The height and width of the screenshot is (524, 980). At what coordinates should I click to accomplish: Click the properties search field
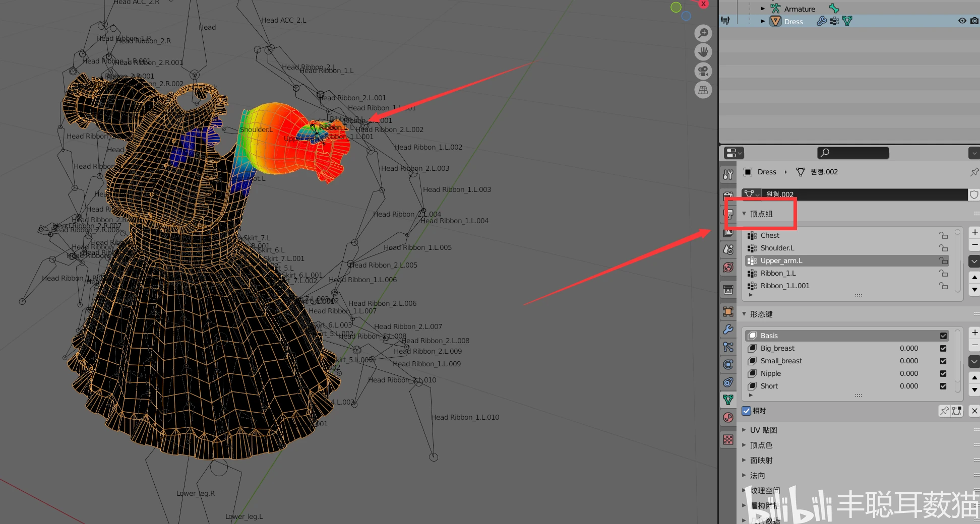853,153
